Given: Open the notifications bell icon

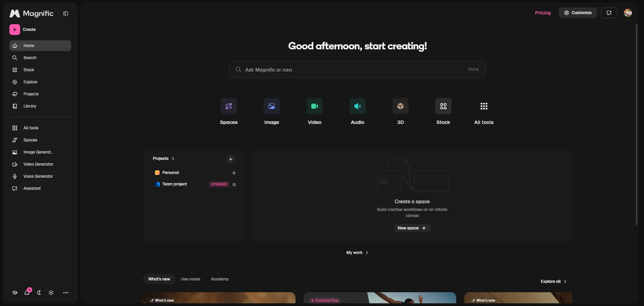Looking at the screenshot, I should 27,293.
